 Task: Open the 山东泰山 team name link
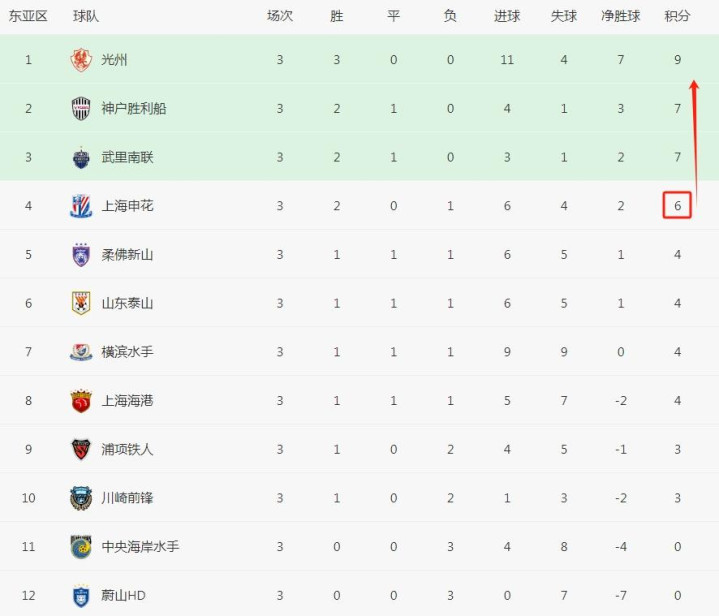coord(127,303)
